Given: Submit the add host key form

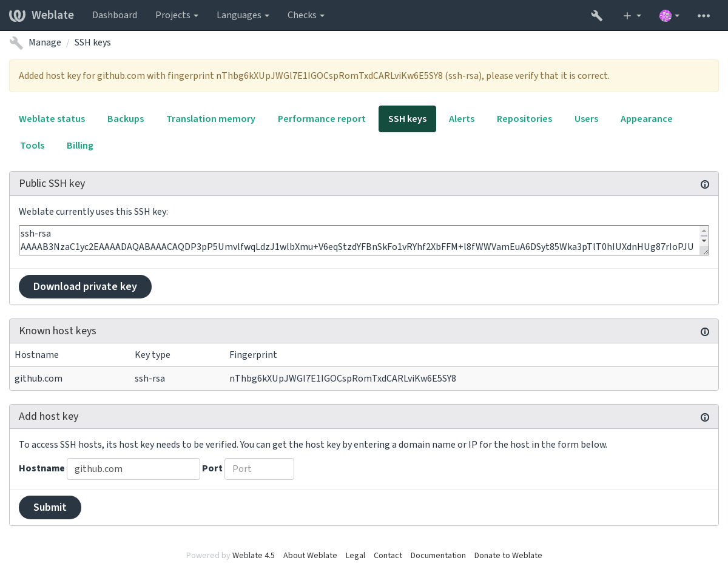Looking at the screenshot, I should click(50, 507).
